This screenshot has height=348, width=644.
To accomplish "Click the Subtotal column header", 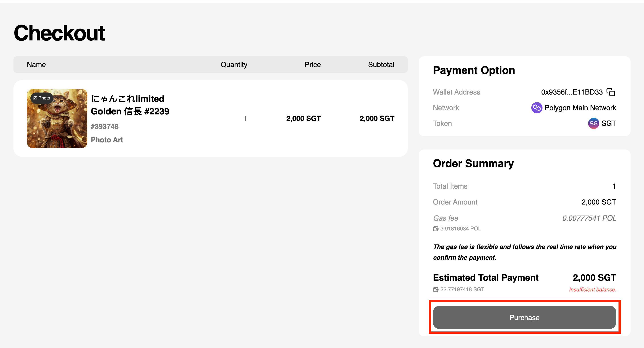I will 381,64.
